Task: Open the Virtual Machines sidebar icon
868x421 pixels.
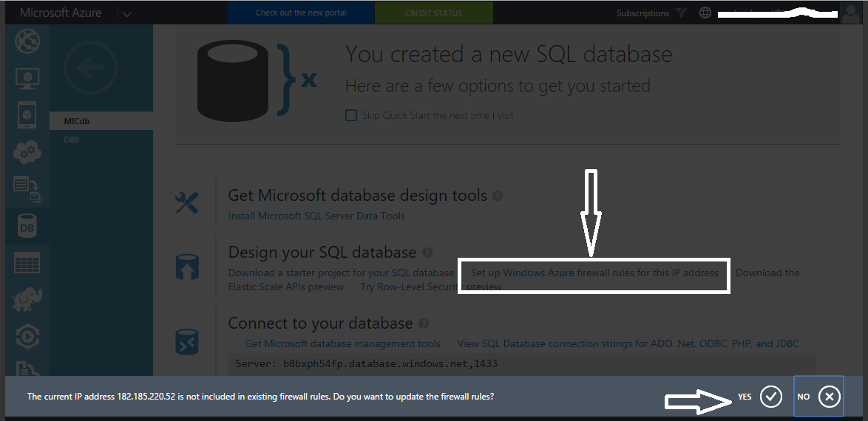Action: pos(27,78)
